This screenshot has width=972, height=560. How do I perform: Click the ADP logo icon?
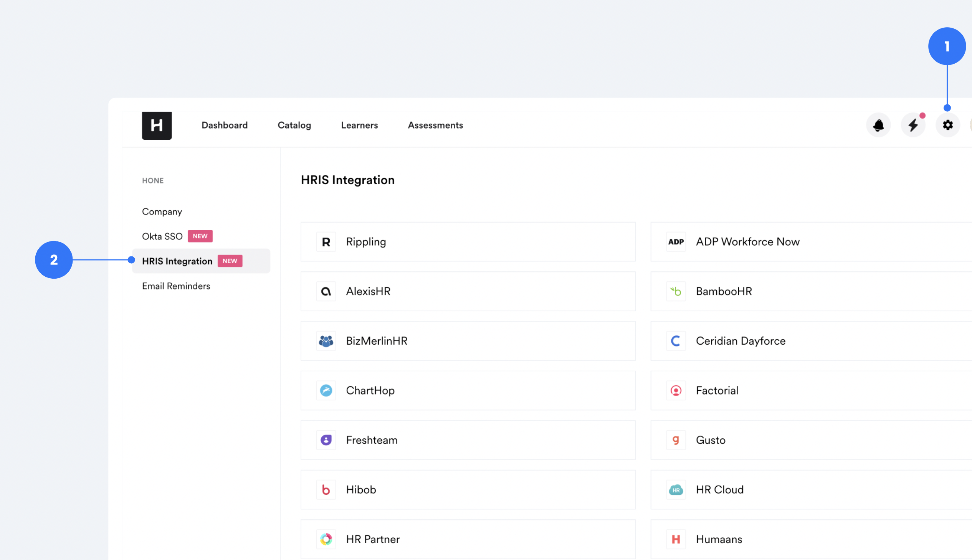(676, 242)
